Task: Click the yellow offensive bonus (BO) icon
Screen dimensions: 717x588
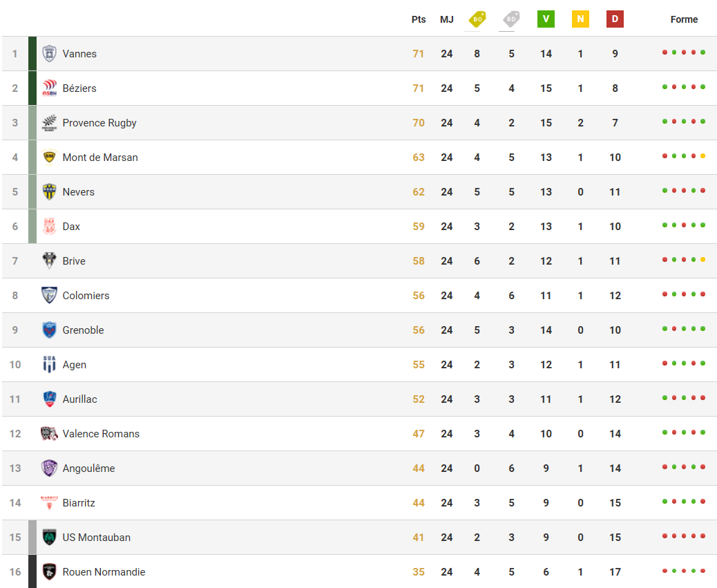Action: [x=477, y=19]
